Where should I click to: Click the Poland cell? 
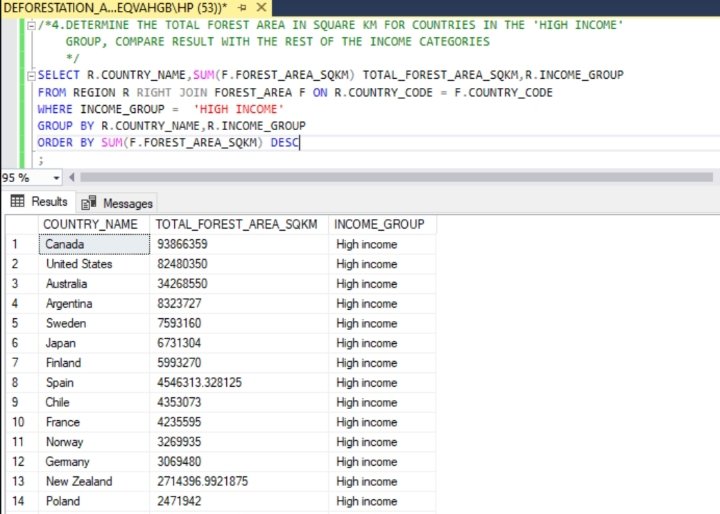pos(94,501)
